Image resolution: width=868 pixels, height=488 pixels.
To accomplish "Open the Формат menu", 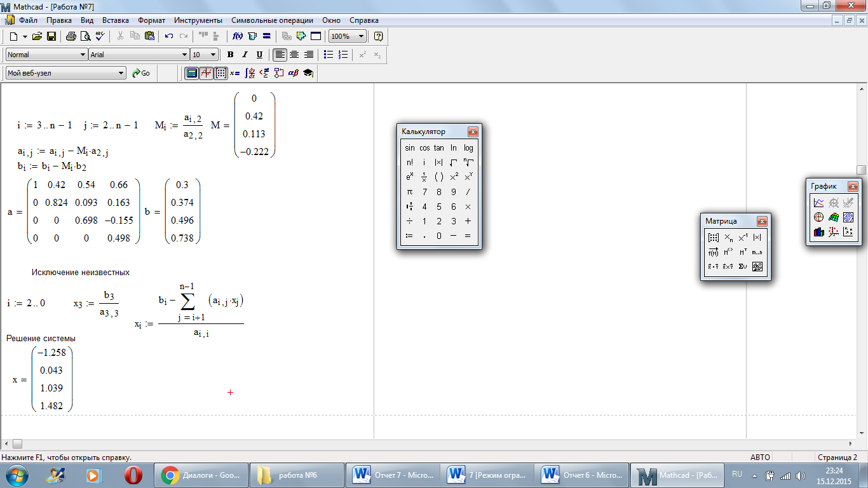I will [151, 20].
